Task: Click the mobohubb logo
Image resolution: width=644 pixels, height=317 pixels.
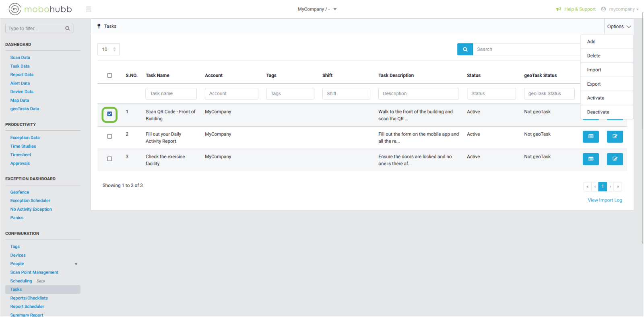Action: click(x=40, y=9)
